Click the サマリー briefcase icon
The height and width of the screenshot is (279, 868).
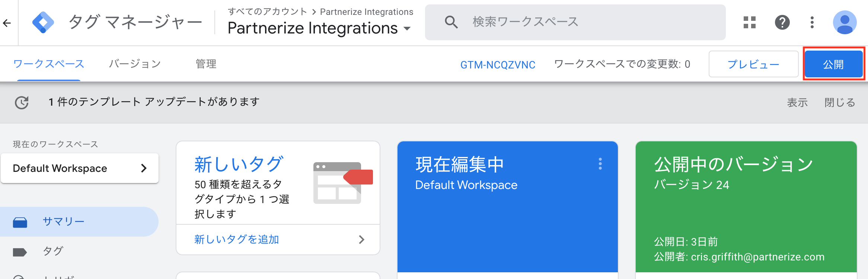coord(20,222)
